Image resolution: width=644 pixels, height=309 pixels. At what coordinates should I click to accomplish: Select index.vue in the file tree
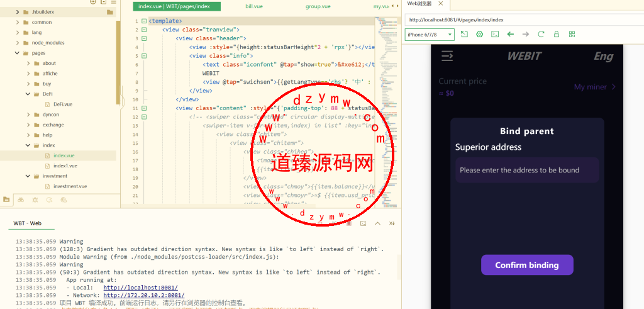coord(64,155)
